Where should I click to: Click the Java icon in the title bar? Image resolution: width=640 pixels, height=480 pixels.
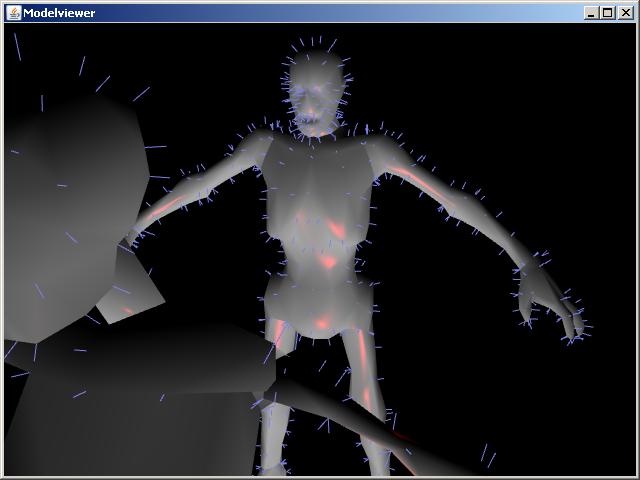[13, 13]
